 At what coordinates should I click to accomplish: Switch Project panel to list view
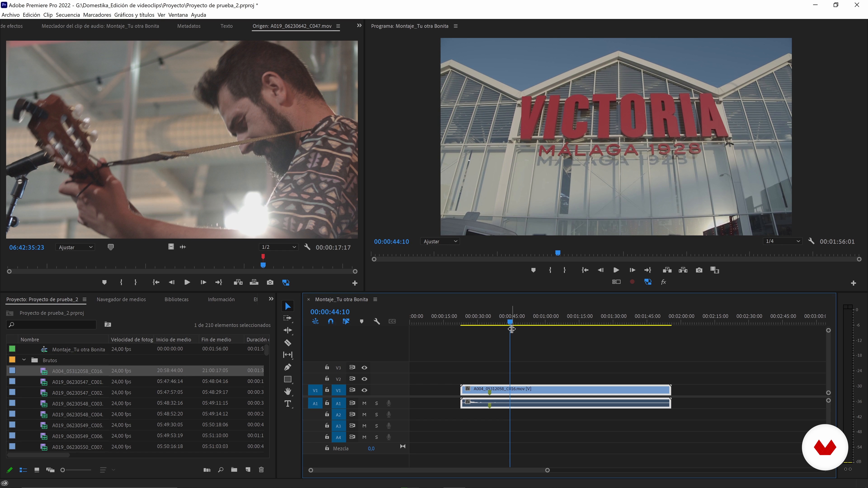coord(23,470)
